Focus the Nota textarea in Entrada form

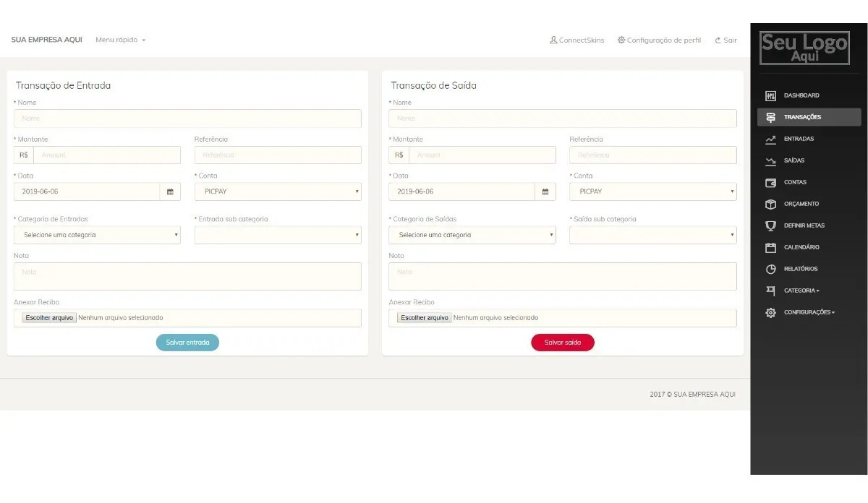(187, 277)
